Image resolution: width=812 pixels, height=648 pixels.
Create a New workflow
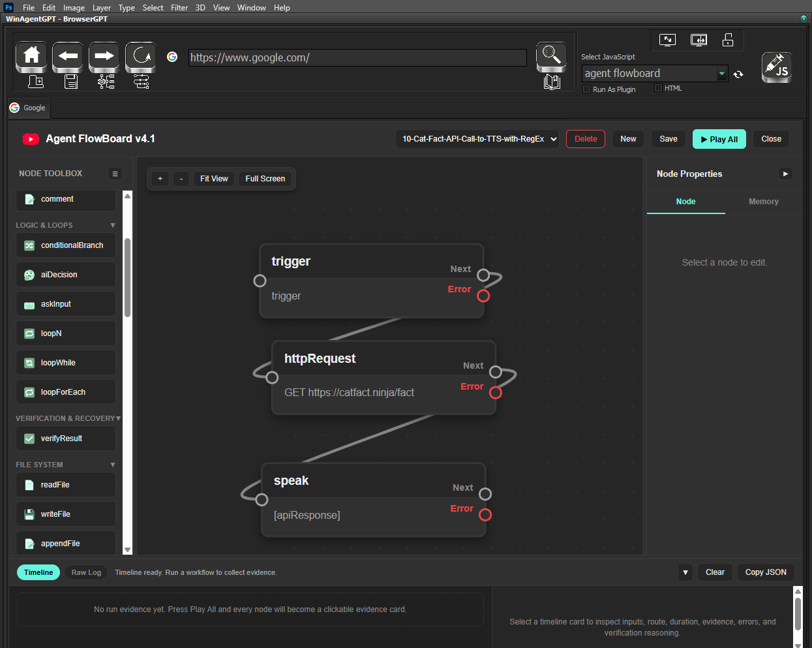tap(628, 139)
